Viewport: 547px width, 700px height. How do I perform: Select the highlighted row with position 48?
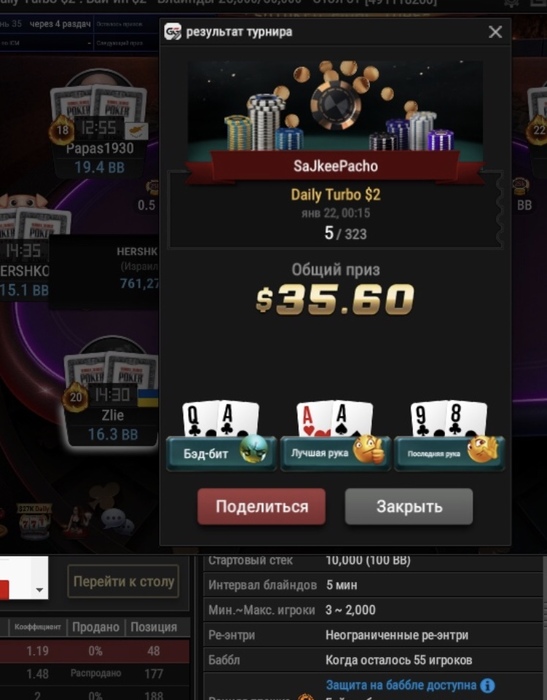click(x=95, y=651)
